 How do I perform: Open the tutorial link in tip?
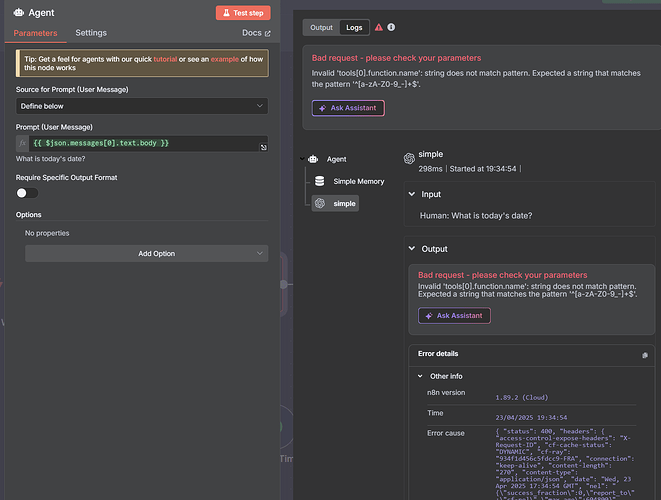165,59
